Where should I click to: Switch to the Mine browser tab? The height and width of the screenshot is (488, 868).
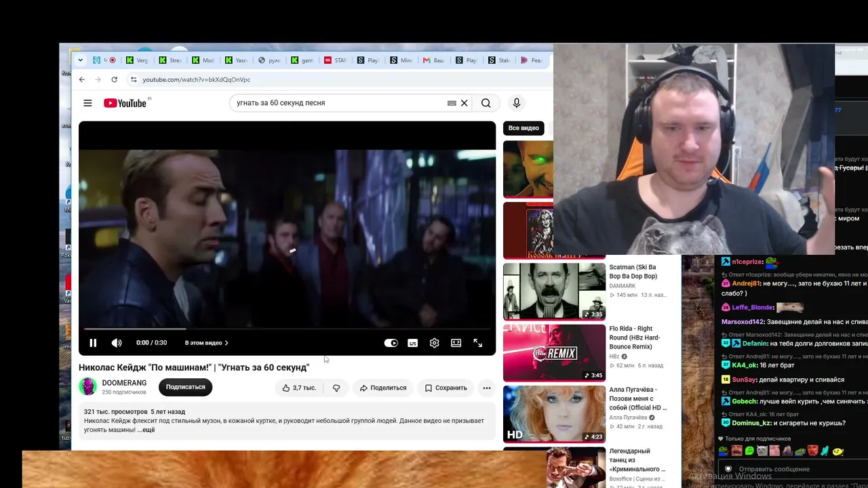pos(401,60)
